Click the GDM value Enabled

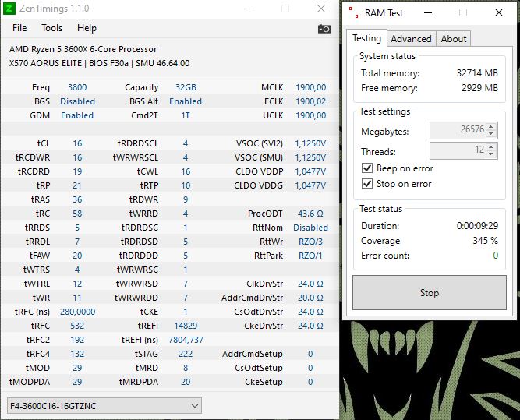pos(77,115)
